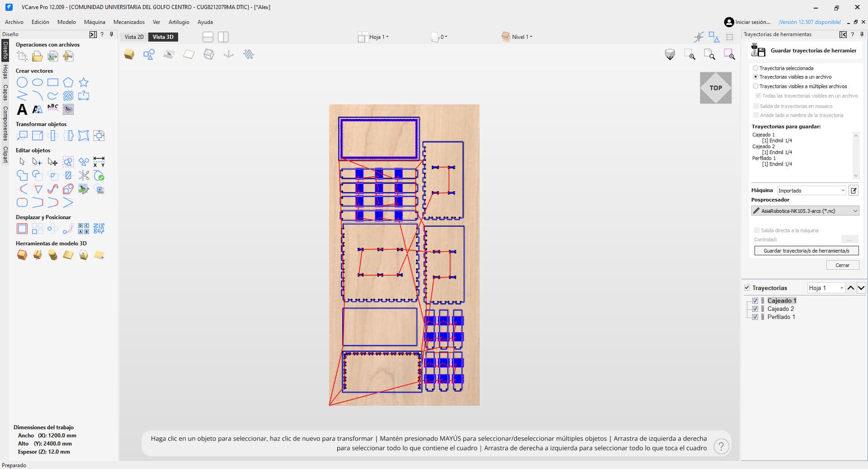Viewport: 868px width, 469px height.
Task: Click Guardar trayectoria/s de herramienta/s button
Action: click(806, 251)
